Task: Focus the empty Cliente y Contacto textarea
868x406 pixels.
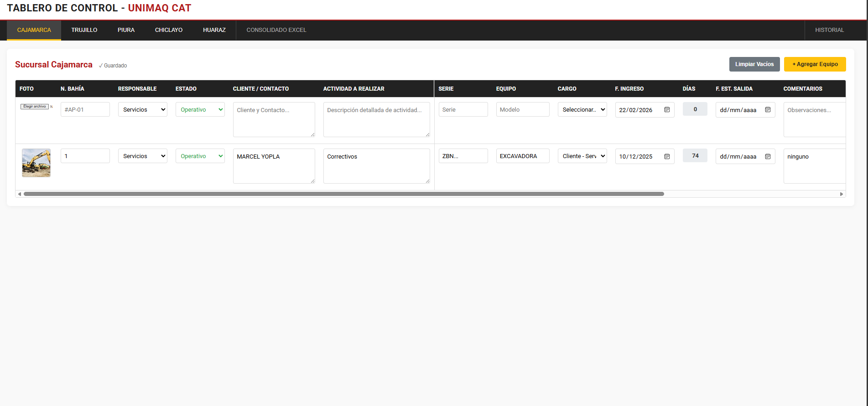Action: tap(274, 119)
